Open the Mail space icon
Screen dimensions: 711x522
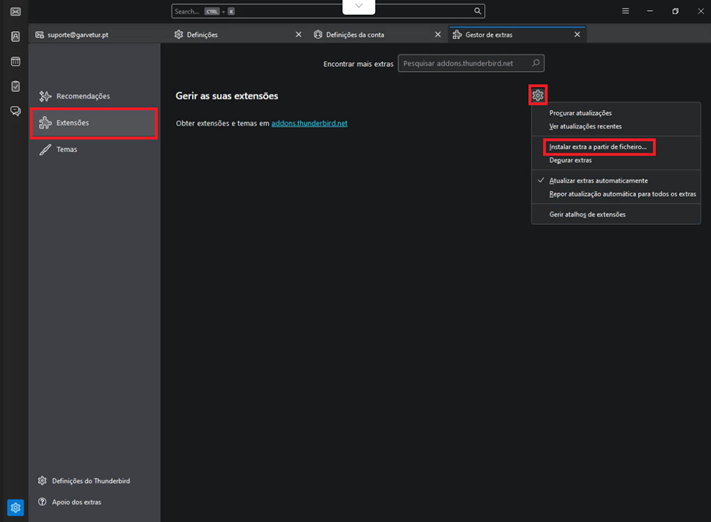coord(15,12)
